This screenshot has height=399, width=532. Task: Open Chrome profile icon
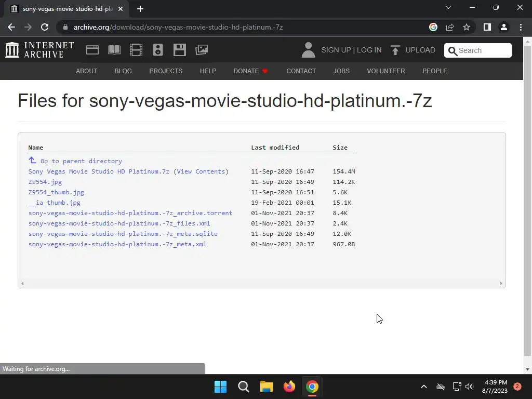[504, 27]
